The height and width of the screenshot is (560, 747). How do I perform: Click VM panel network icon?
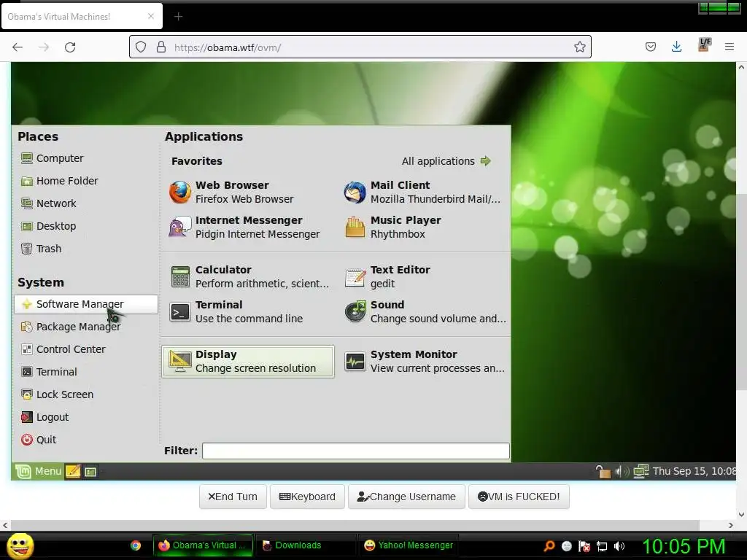(640, 471)
